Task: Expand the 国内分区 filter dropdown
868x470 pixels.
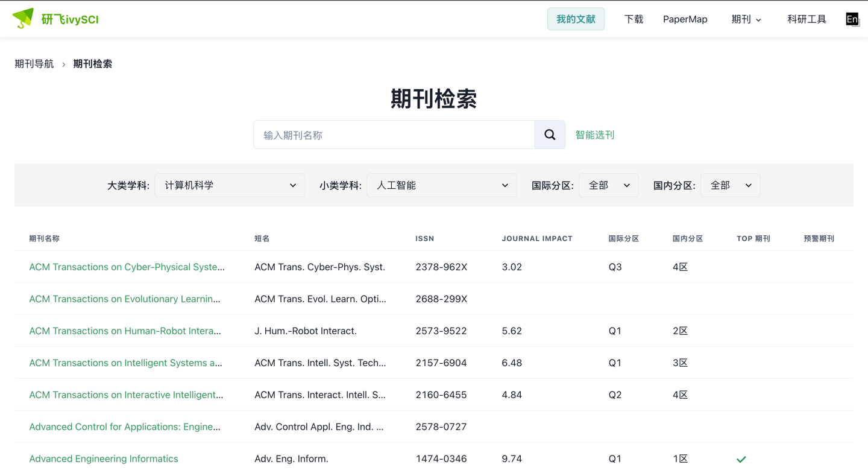Action: pos(730,185)
